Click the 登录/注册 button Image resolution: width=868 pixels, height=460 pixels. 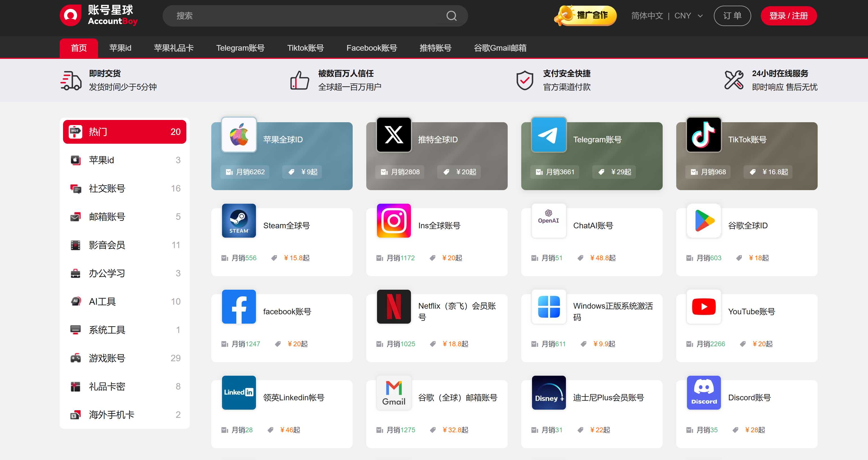(x=789, y=16)
